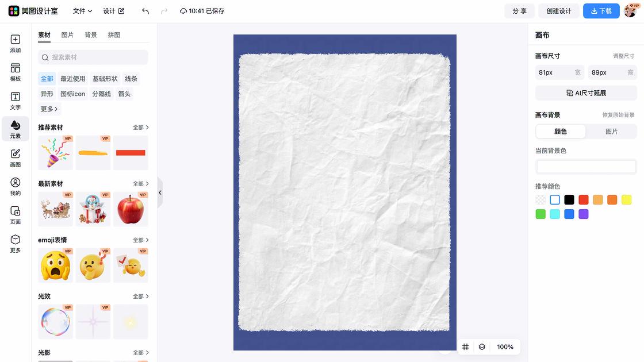Screen dimensions: 644x362
Task: Click the 调整尺寸 link
Action: tap(623, 56)
